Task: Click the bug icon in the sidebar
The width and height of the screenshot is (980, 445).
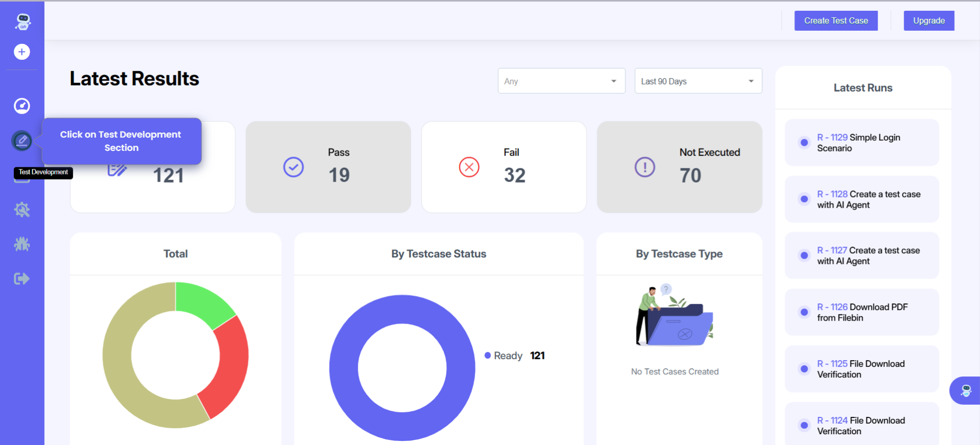Action: tap(22, 244)
